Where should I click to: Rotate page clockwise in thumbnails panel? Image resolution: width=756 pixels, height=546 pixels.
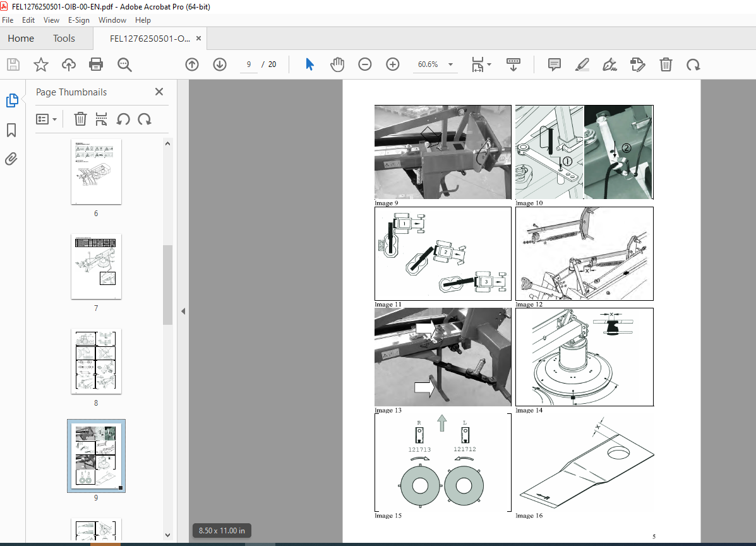click(x=144, y=119)
